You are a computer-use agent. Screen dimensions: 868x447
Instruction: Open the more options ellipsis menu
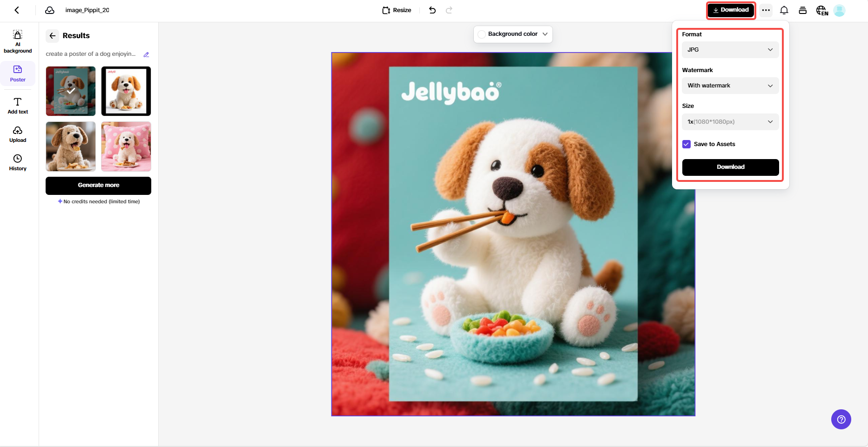(766, 10)
